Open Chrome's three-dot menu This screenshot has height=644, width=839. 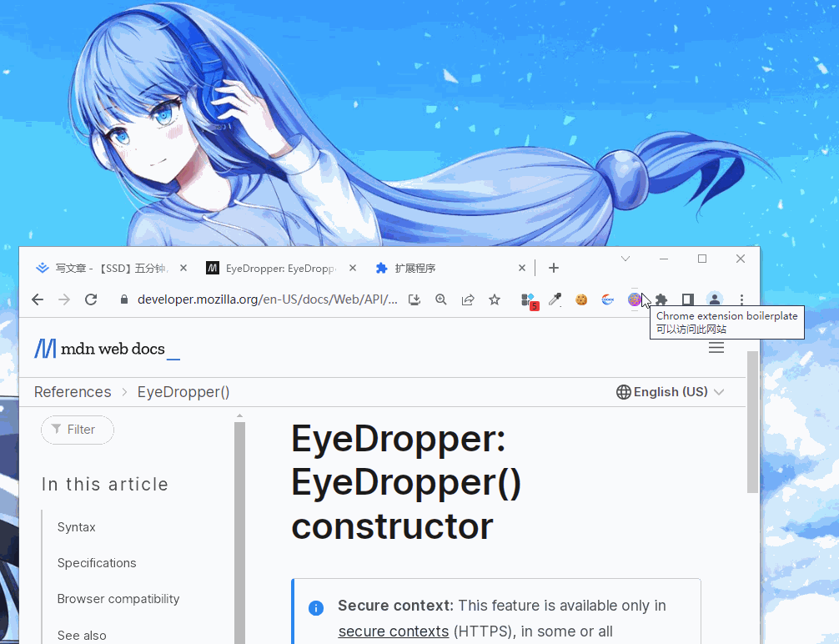pyautogui.click(x=741, y=299)
